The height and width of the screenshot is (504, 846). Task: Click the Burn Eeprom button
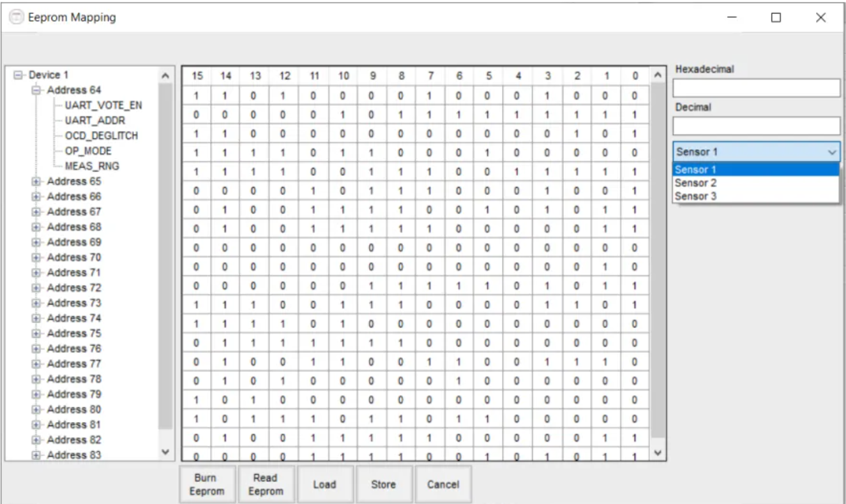(207, 485)
